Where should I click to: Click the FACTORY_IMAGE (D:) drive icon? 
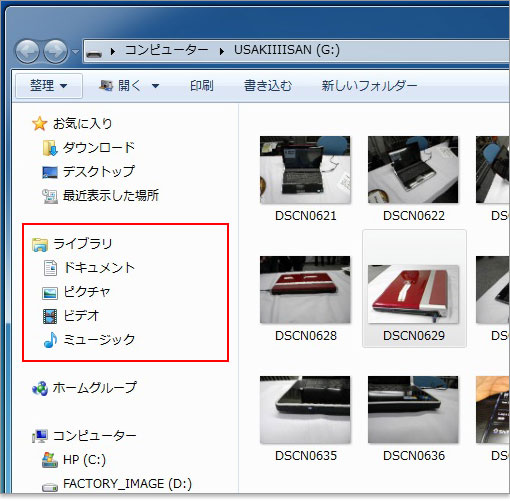click(x=50, y=487)
